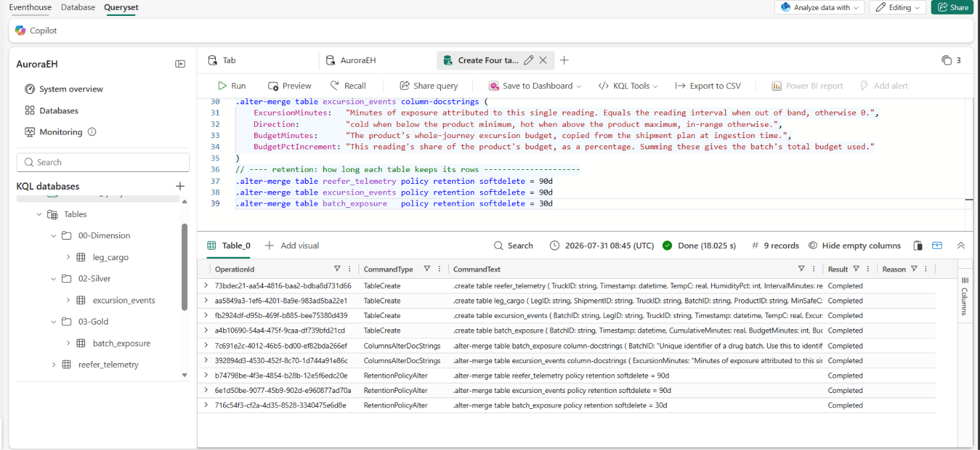980x450 pixels.
Task: Open the Copilot pane
Action: (x=37, y=31)
